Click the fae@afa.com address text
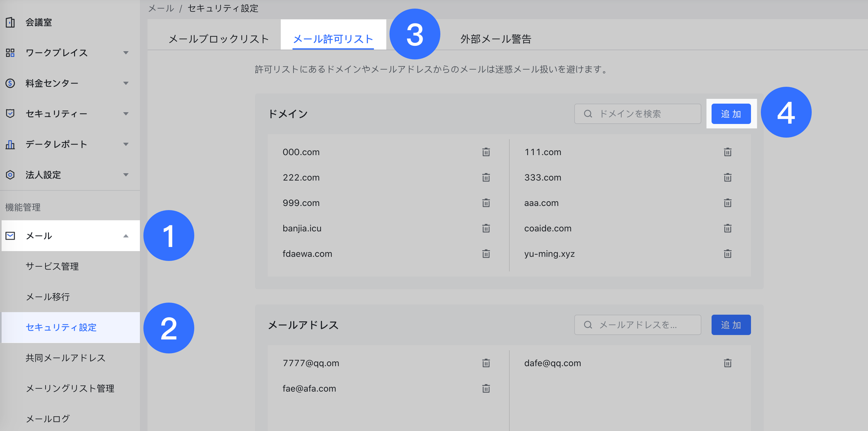 pyautogui.click(x=309, y=389)
